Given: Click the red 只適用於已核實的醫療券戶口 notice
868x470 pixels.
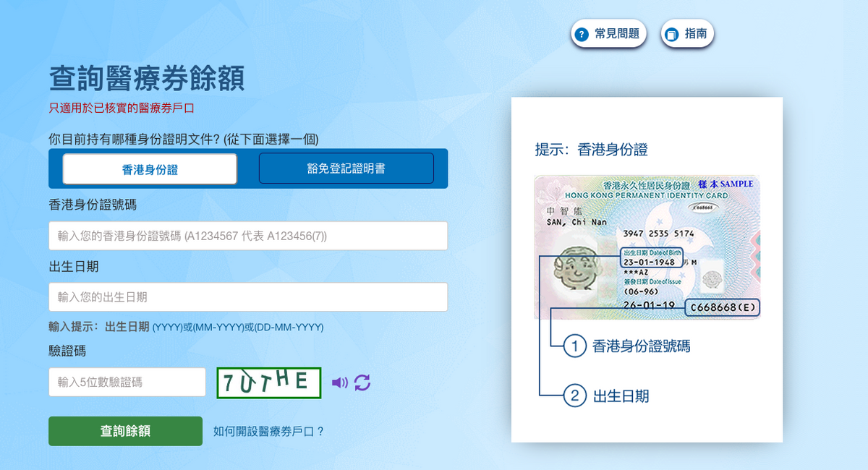Looking at the screenshot, I should pyautogui.click(x=122, y=108).
